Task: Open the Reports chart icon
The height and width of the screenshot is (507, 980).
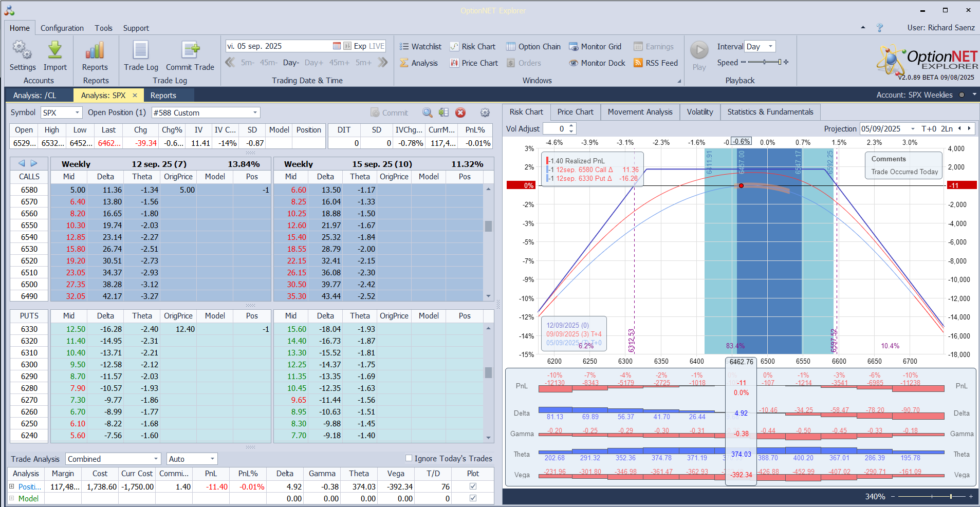Action: pos(95,50)
